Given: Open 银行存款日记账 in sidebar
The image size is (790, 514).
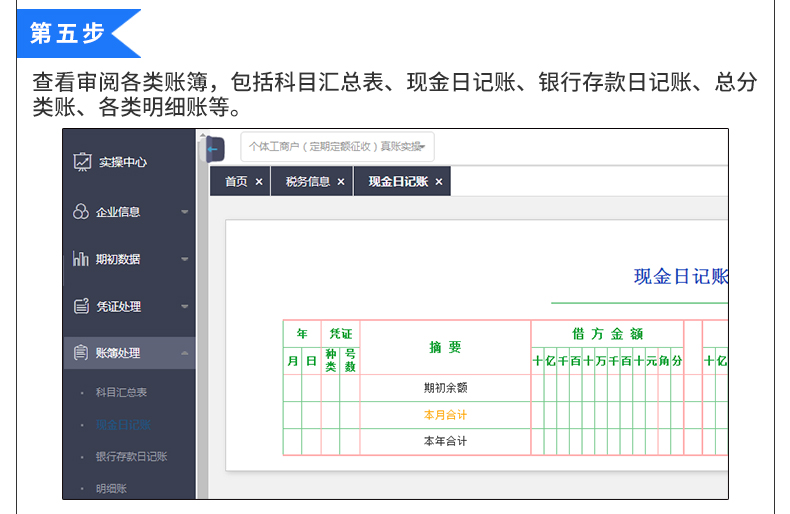Looking at the screenshot, I should coord(131,457).
